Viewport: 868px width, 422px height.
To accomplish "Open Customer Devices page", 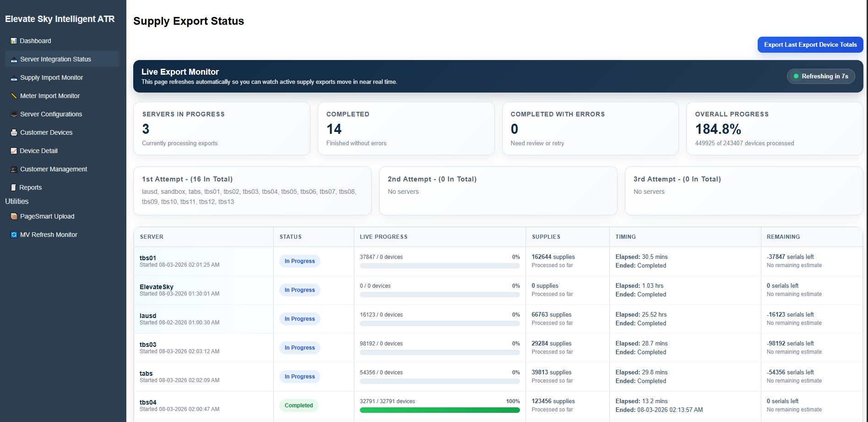I will point(62,132).
